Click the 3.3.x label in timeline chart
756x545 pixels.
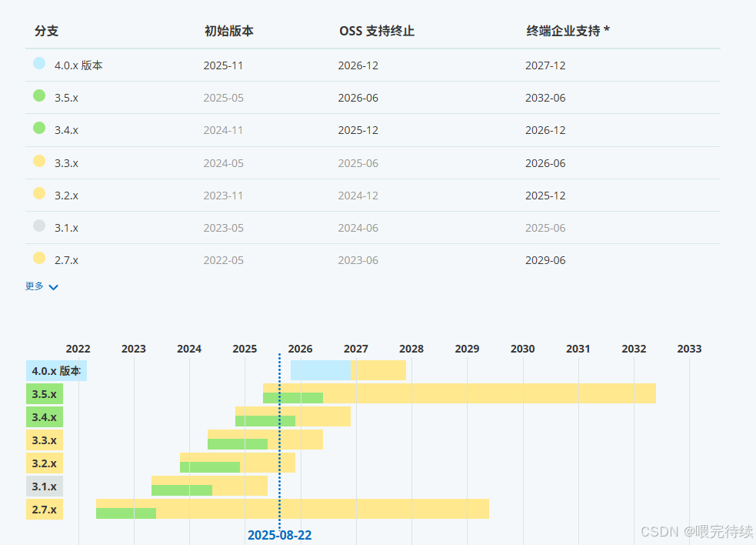coord(45,440)
